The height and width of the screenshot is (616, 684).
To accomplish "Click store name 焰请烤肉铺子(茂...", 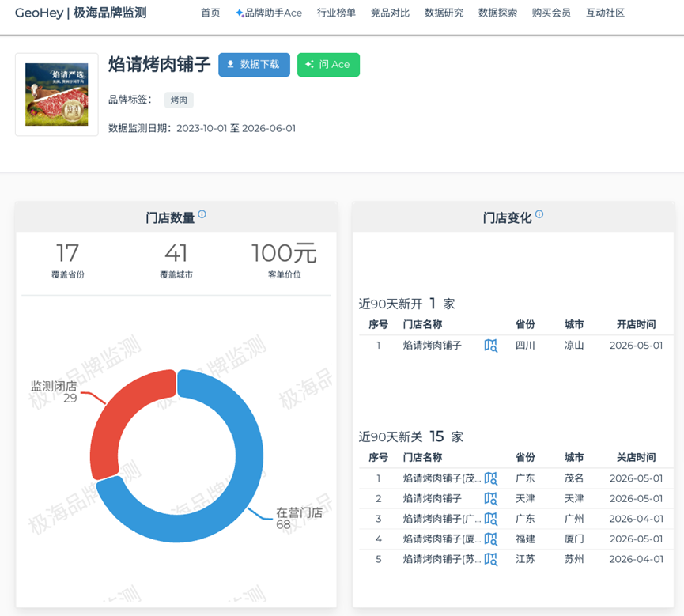I will (x=442, y=478).
